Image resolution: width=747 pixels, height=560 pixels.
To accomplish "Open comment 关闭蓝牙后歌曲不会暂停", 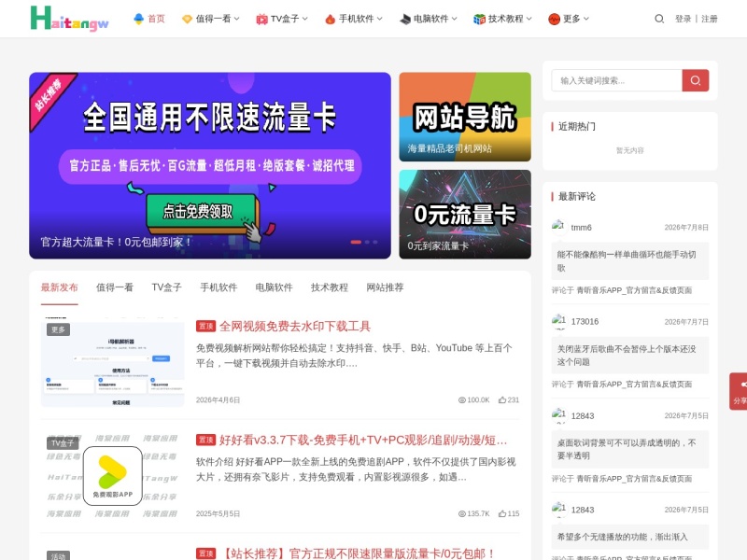I will point(629,356).
